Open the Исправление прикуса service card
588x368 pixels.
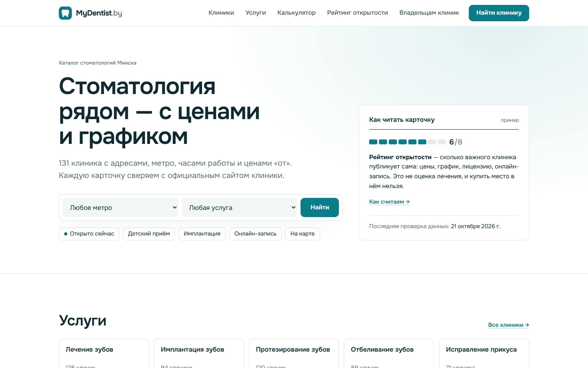[x=484, y=353]
